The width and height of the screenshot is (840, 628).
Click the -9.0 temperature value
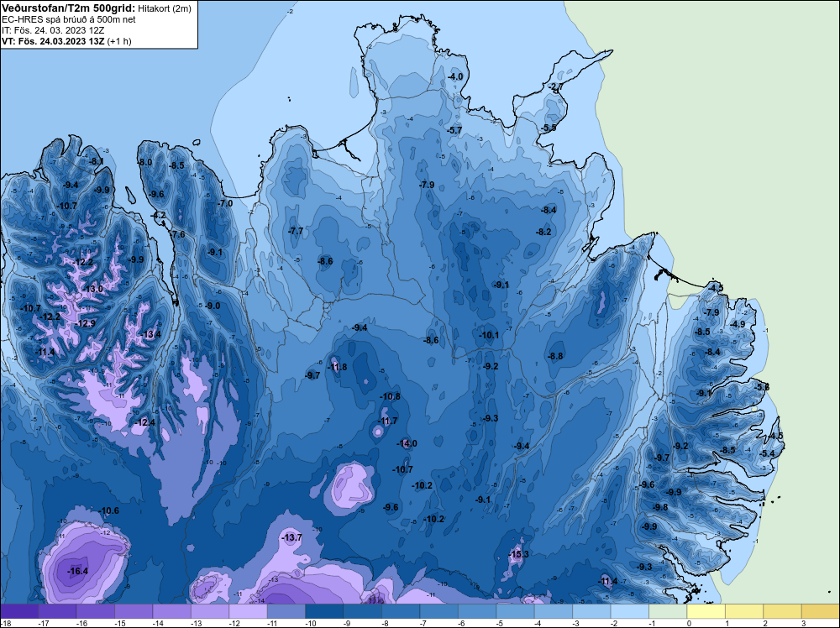213,306
